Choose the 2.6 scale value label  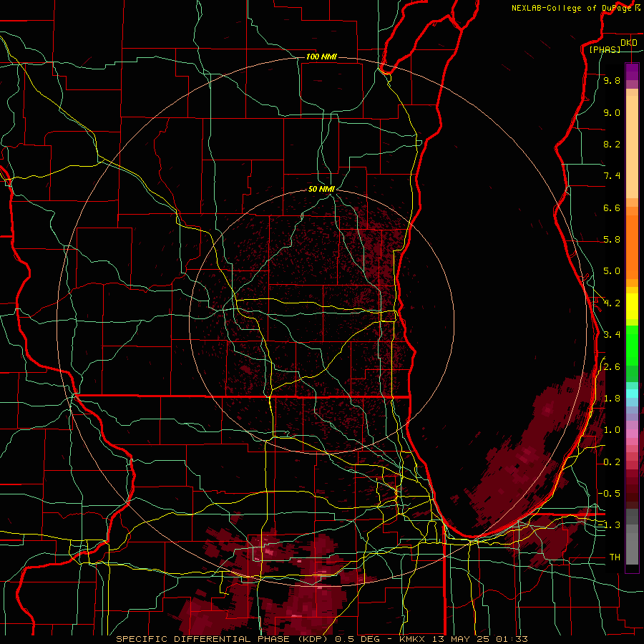[x=612, y=367]
